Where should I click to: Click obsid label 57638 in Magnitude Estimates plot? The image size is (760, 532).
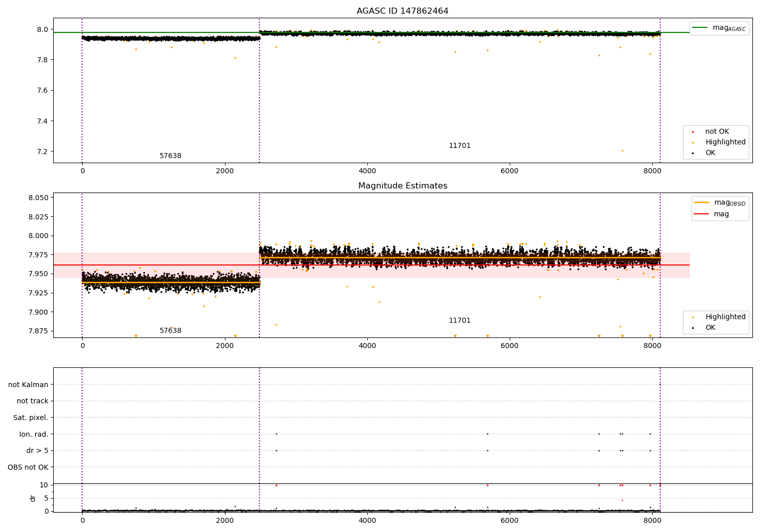coord(170,331)
